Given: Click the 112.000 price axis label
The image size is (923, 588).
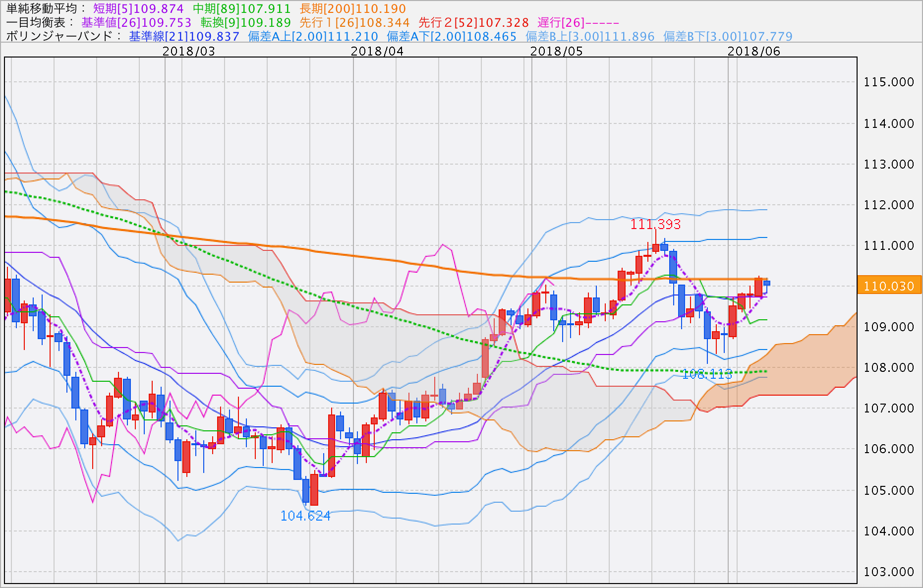Looking at the screenshot, I should (x=889, y=204).
